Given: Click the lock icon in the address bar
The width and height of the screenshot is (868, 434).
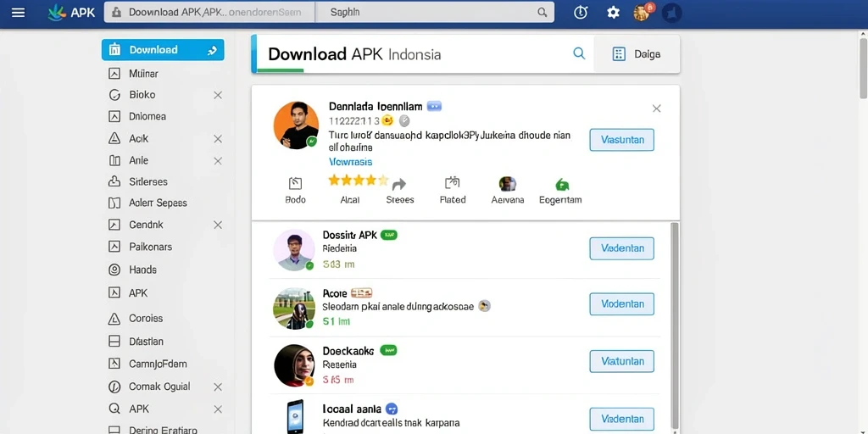Looking at the screenshot, I should (x=116, y=12).
